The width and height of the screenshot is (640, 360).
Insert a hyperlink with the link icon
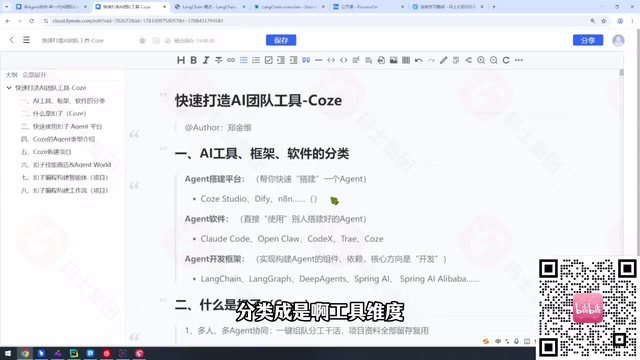(231, 60)
